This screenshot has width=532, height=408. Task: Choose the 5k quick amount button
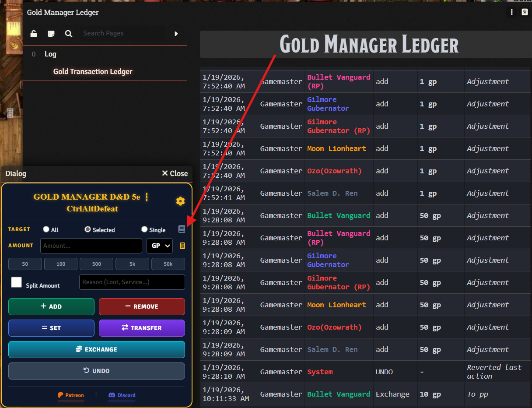132,264
